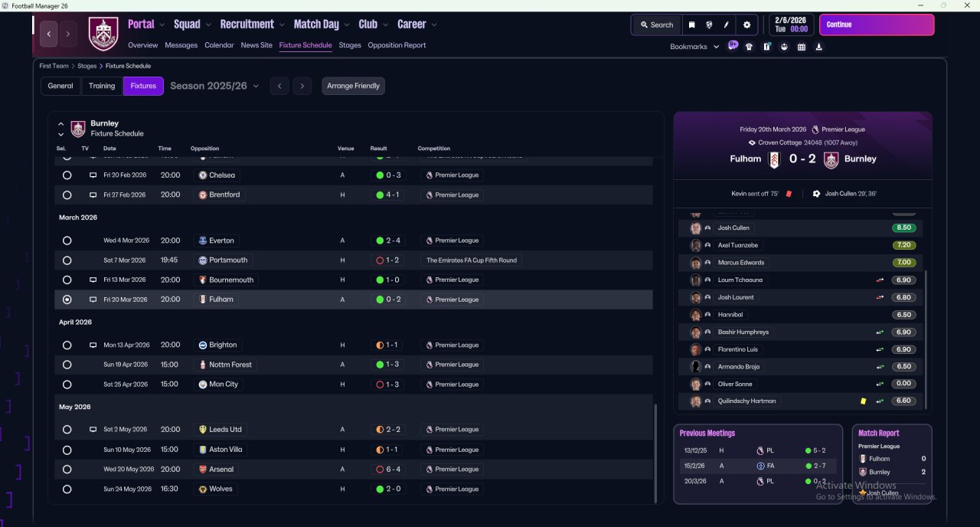980x527 pixels.
Task: Select radio button for Portsmouth fixture
Action: 67,260
